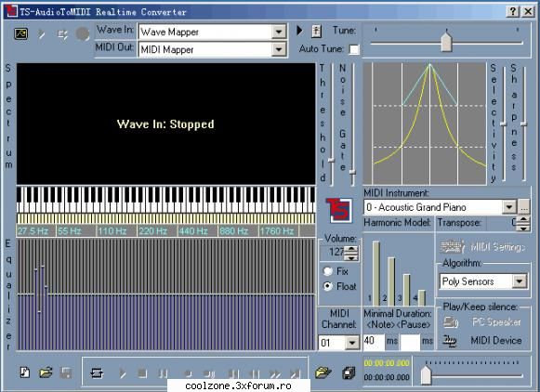Select the MIDI Device icon

click(x=450, y=341)
